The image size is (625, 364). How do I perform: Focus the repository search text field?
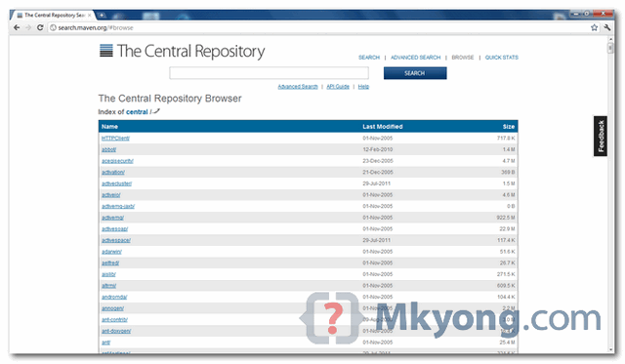269,73
